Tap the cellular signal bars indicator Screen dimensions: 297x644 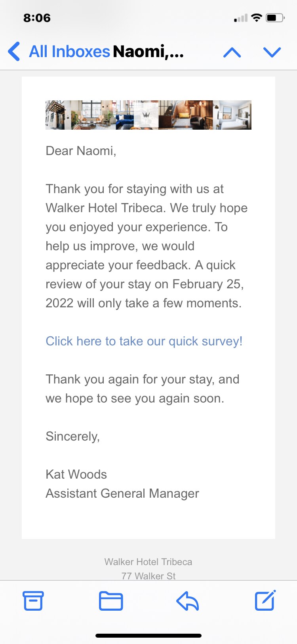[x=240, y=18]
